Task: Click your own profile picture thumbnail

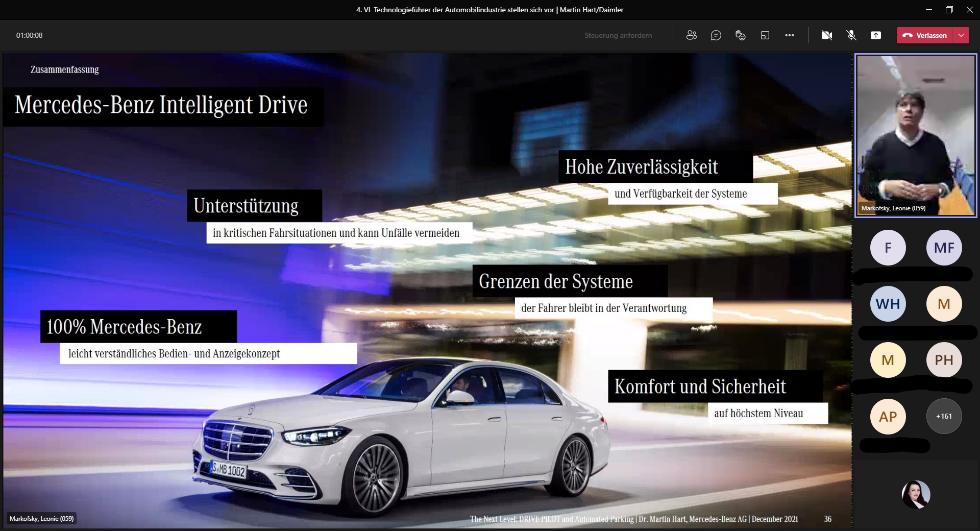Action: [x=916, y=494]
